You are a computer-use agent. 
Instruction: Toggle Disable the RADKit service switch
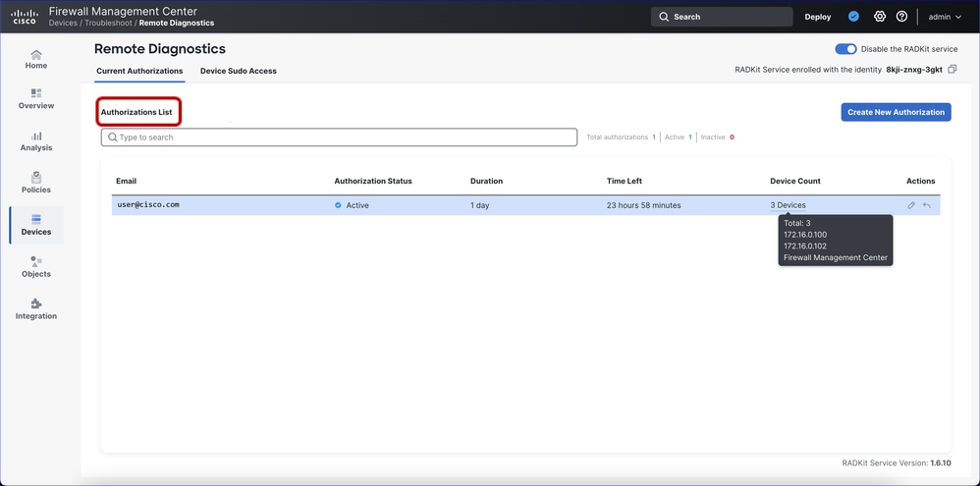point(845,49)
